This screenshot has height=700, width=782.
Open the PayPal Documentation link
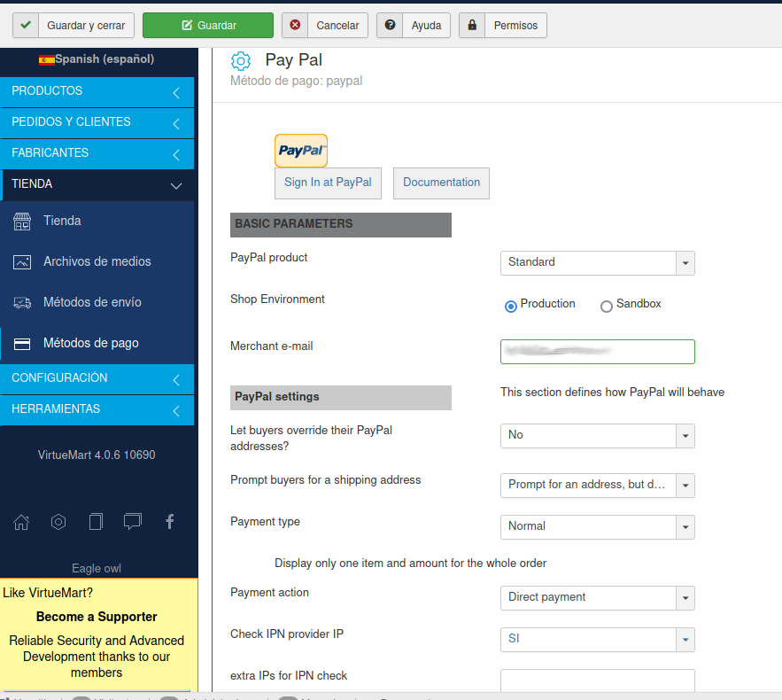[441, 183]
